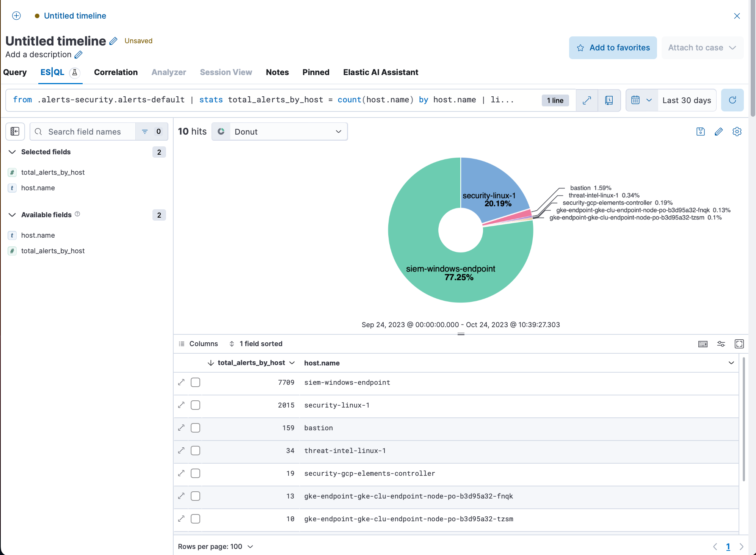Screen dimensions: 756x555
Task: Select total_alerts_by_host in Selected fields
Action: (x=53, y=172)
